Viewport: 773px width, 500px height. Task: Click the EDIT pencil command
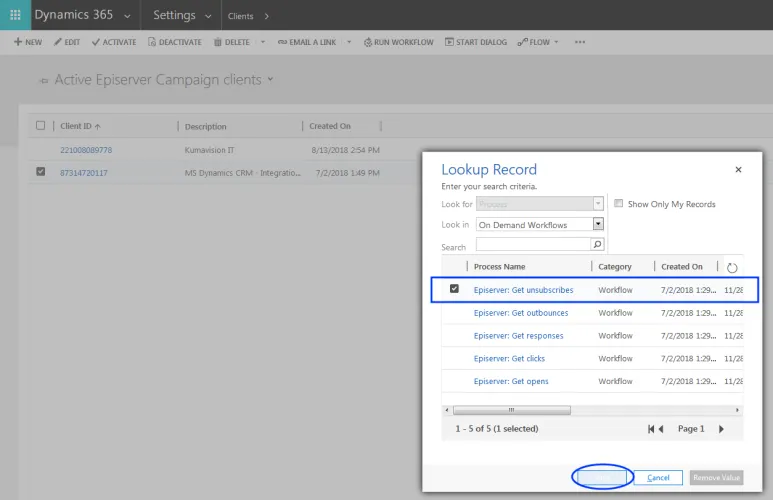[x=67, y=42]
